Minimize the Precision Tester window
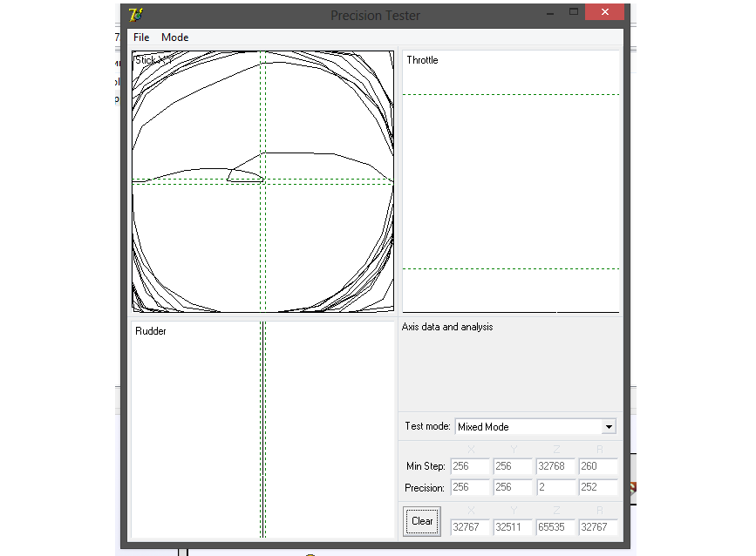The width and height of the screenshot is (756, 556). 548,13
